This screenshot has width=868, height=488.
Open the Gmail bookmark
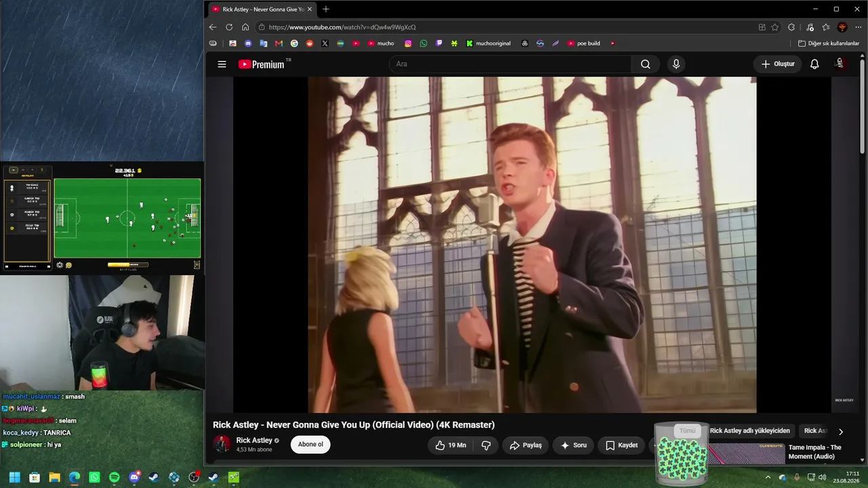279,43
